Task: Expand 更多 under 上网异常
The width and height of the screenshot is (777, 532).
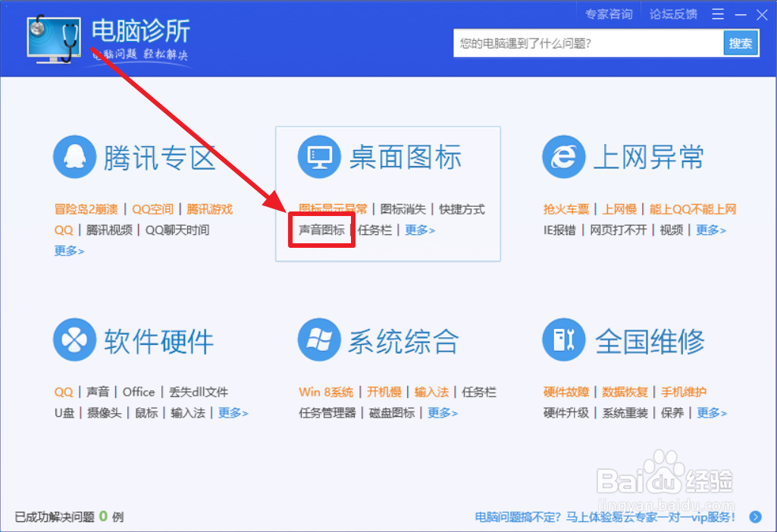Action: click(x=711, y=230)
